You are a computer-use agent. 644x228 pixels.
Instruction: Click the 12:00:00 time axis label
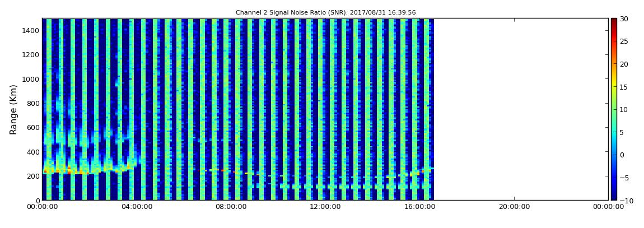(325, 207)
